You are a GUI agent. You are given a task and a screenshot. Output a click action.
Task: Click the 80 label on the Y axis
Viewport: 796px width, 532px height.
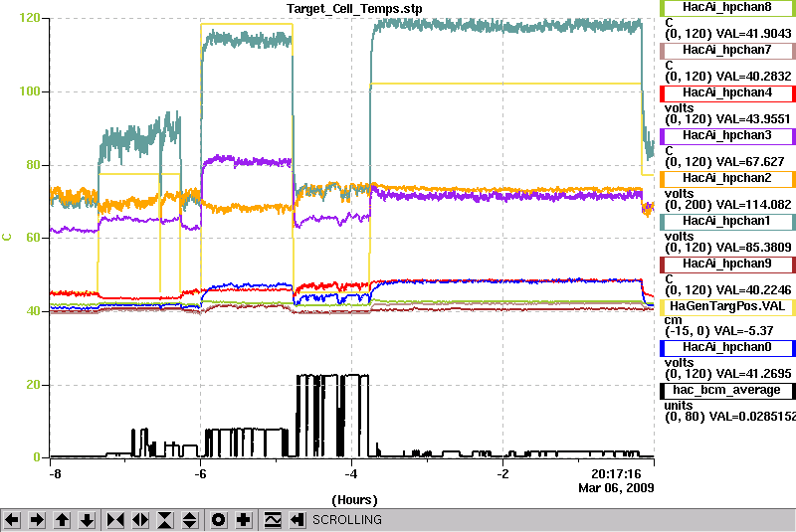click(33, 165)
